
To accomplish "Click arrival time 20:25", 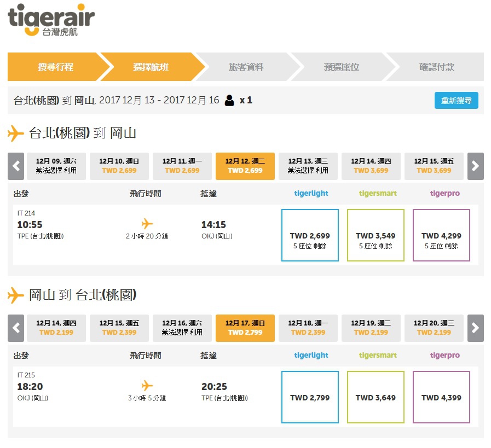I will [214, 386].
